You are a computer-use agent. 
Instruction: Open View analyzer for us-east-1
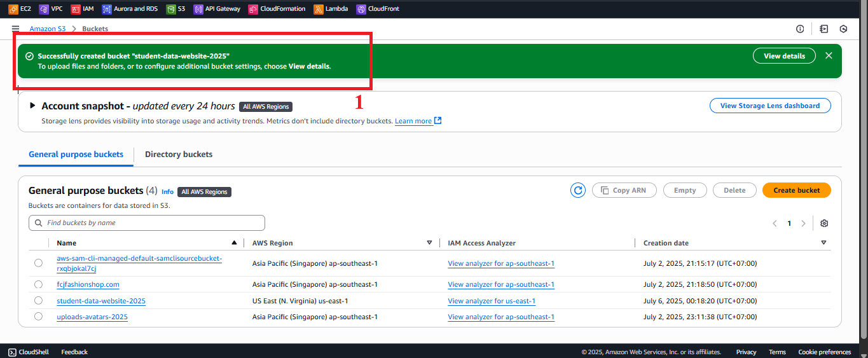click(x=492, y=301)
